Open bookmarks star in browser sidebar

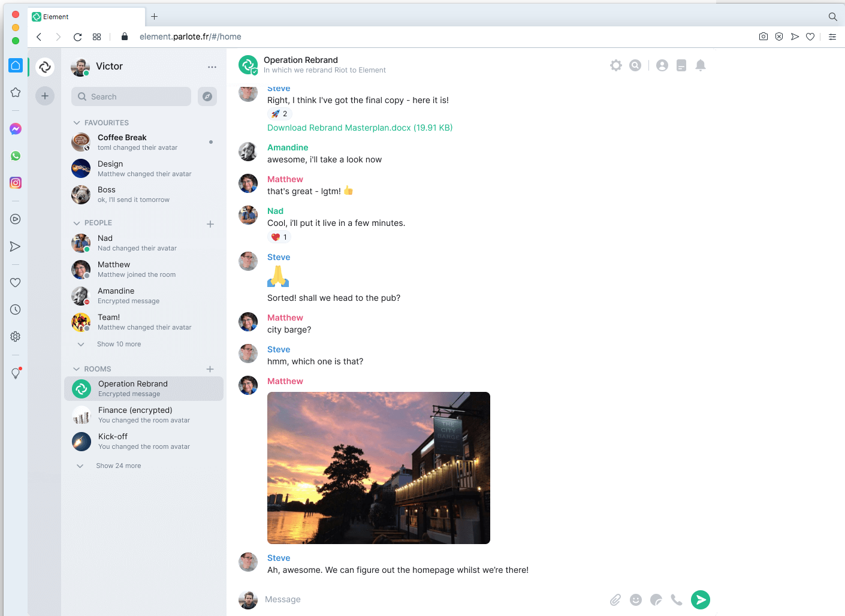pyautogui.click(x=16, y=92)
